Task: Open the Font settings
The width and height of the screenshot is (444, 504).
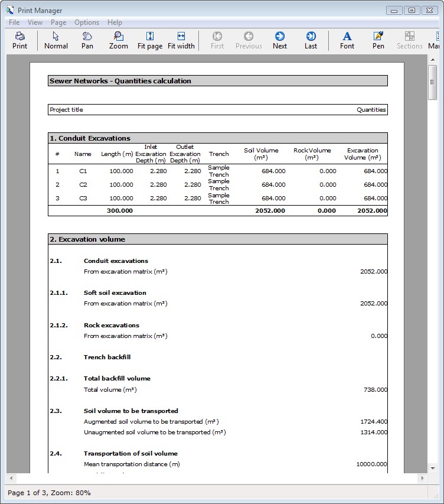Action: [347, 40]
